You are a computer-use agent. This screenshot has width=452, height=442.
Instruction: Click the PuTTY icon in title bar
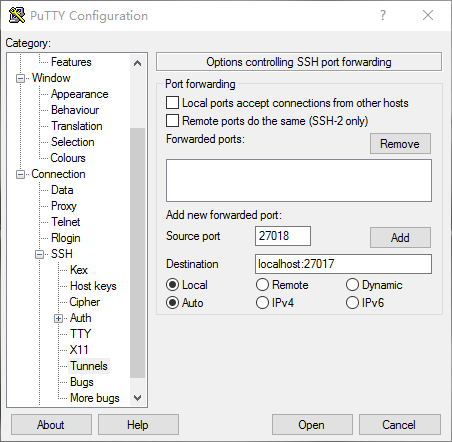point(17,15)
